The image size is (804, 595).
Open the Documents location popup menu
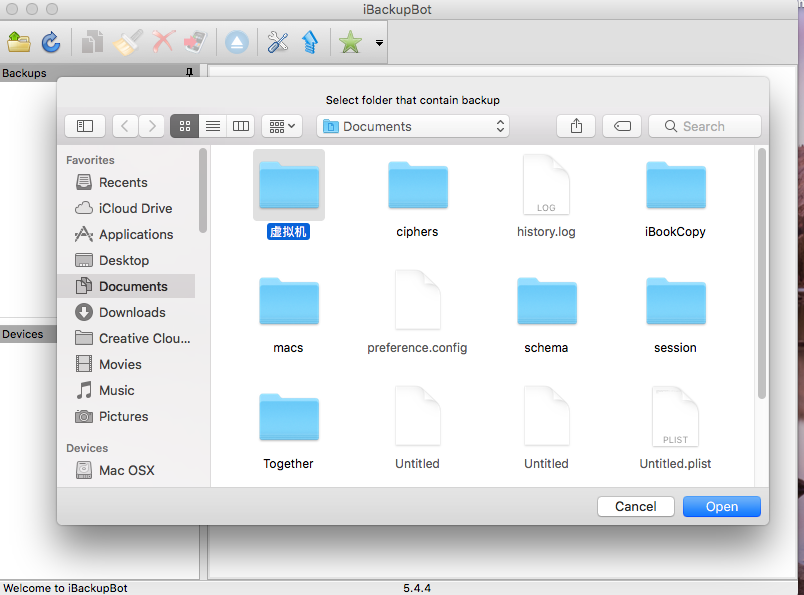coord(413,126)
